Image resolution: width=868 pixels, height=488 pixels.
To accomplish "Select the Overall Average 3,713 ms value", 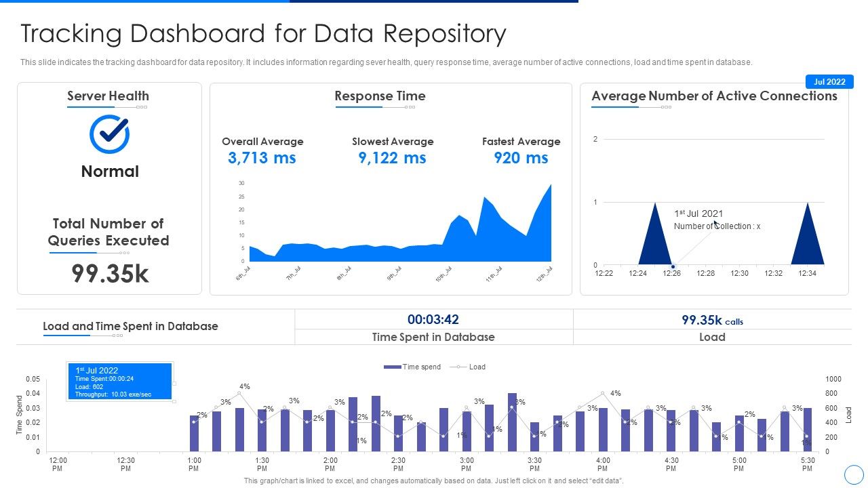I will [262, 158].
